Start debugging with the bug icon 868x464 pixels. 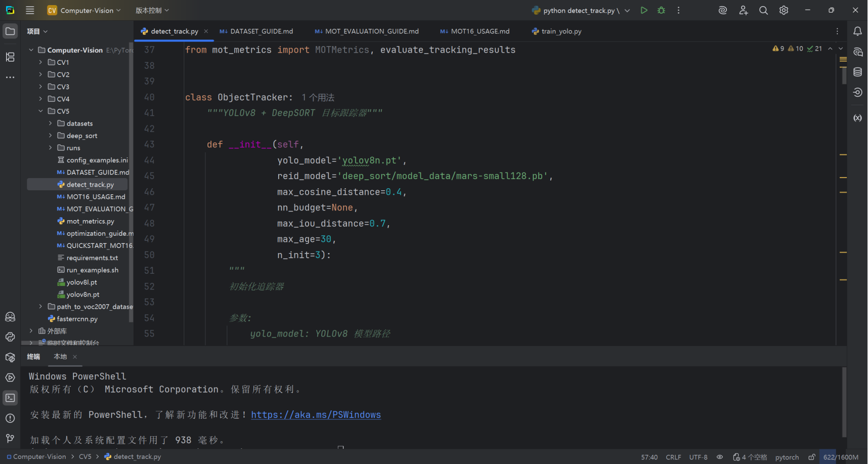[x=661, y=10]
